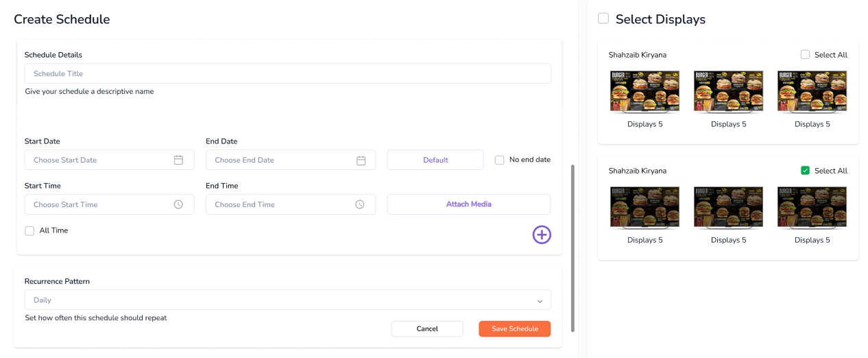Select middle display thumbnail in second group

(x=728, y=206)
